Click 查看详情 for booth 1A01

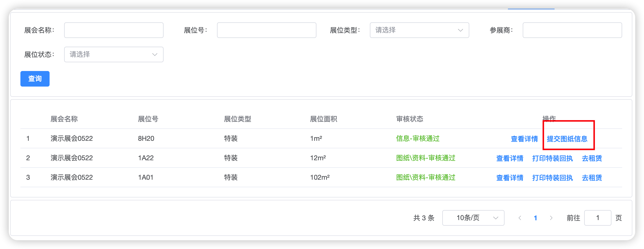pos(510,178)
